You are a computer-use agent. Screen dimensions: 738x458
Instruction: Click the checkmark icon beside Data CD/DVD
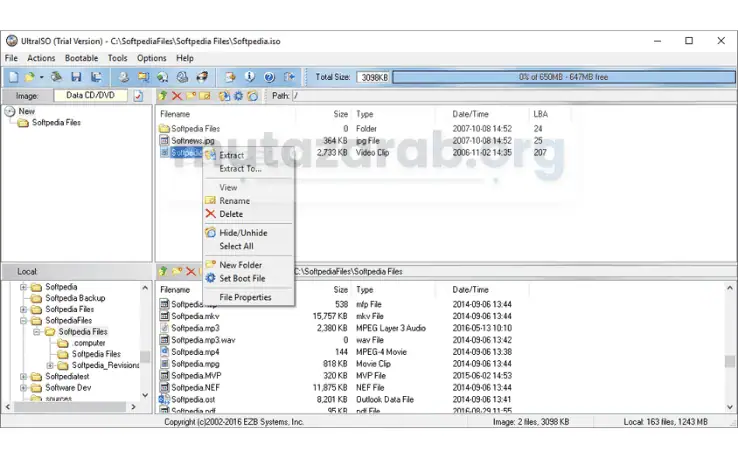pos(138,96)
